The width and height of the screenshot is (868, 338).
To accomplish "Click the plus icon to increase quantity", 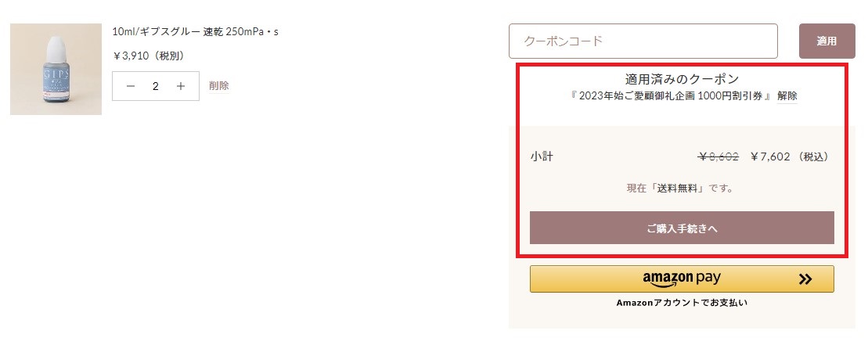I will [x=181, y=86].
